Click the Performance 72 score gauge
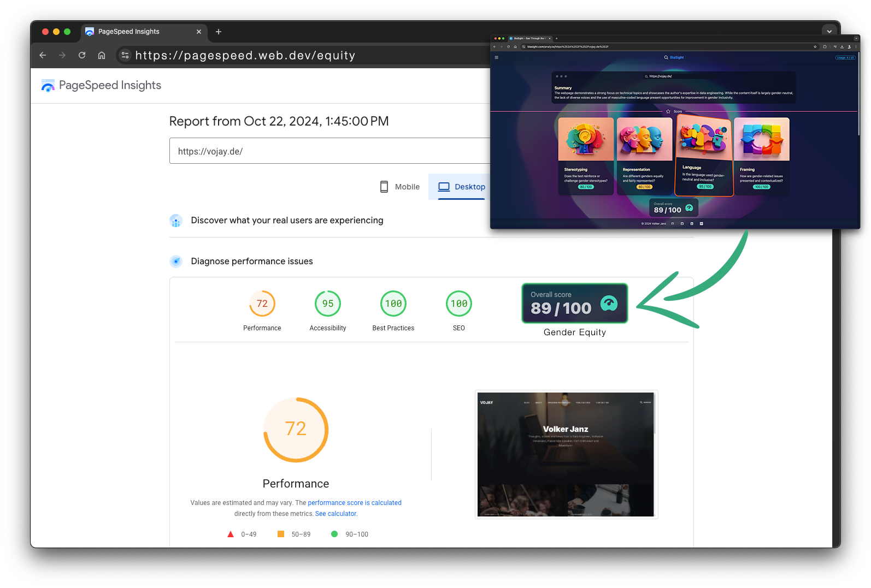The image size is (871, 588). [x=262, y=304]
